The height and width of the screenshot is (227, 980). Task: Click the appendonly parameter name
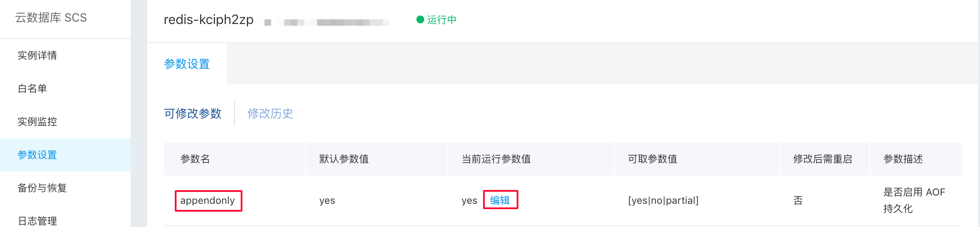coord(208,200)
